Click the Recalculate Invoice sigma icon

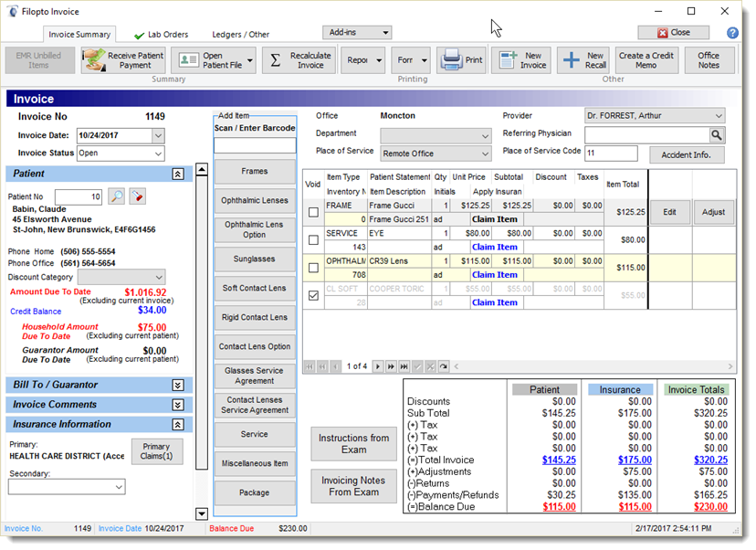[x=276, y=60]
